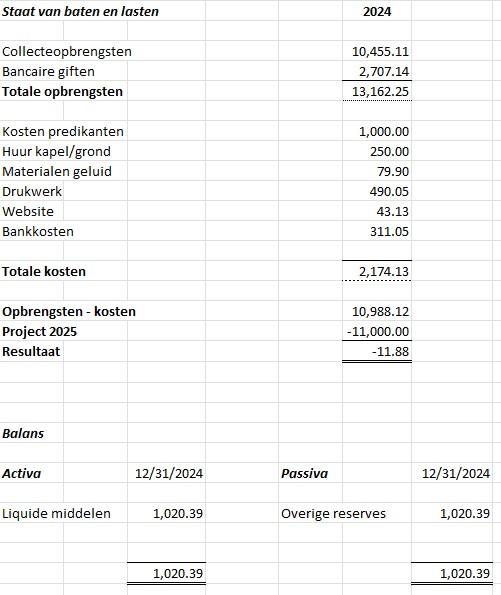Select the Project 2025 amount -11,000.00
Viewport: 501px width, 595px height.
tap(377, 332)
